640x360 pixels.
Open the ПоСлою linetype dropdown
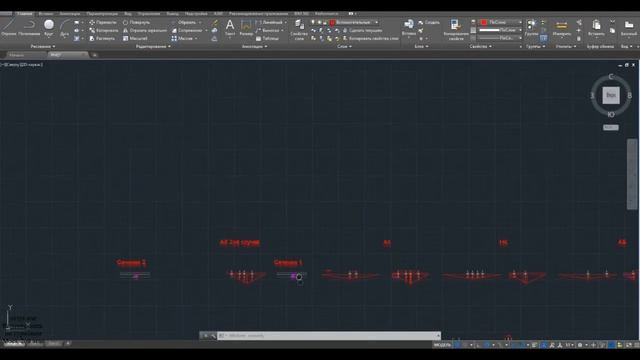(x=501, y=38)
